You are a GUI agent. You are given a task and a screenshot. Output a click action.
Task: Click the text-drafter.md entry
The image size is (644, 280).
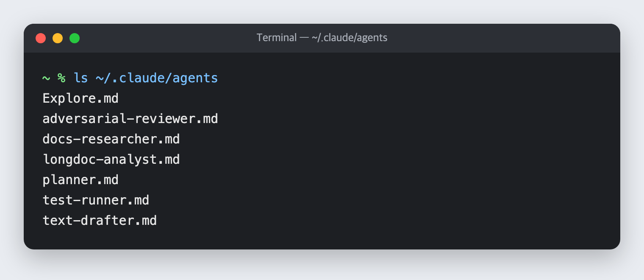(100, 221)
